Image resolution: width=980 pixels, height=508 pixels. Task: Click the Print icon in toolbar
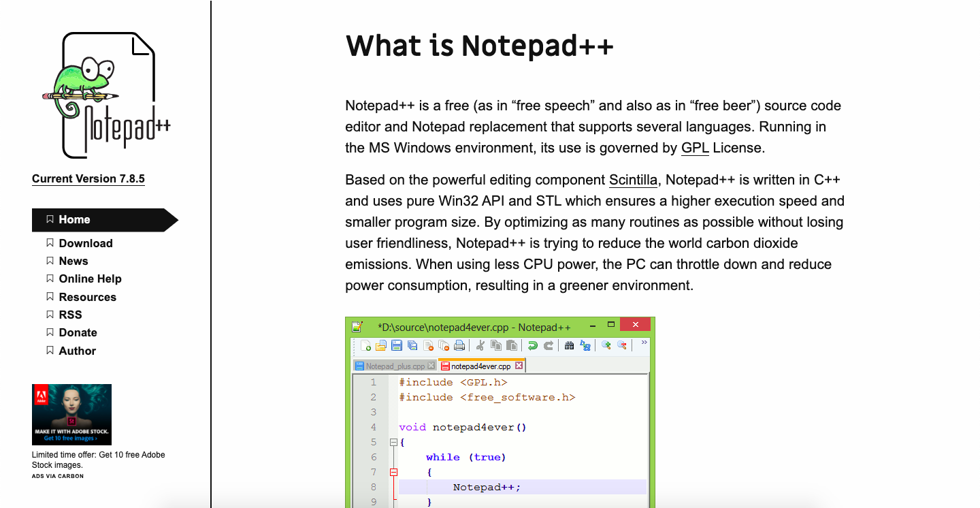coord(459,345)
